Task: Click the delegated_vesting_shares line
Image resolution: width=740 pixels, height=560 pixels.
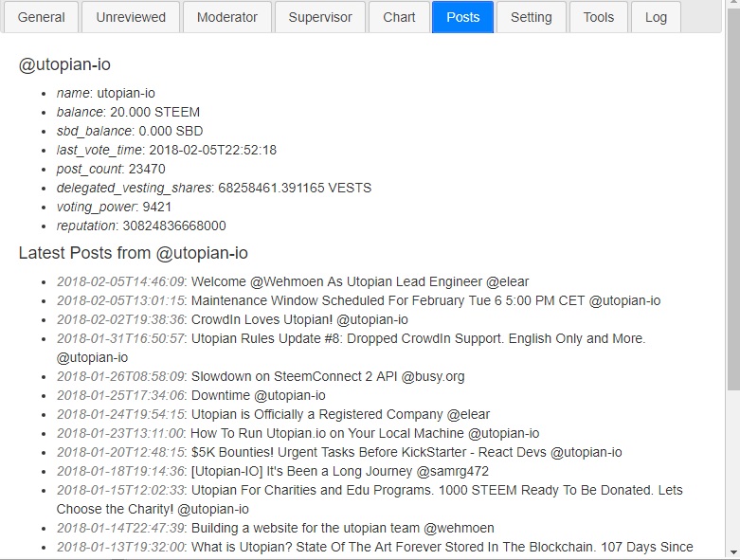Action: coord(214,188)
